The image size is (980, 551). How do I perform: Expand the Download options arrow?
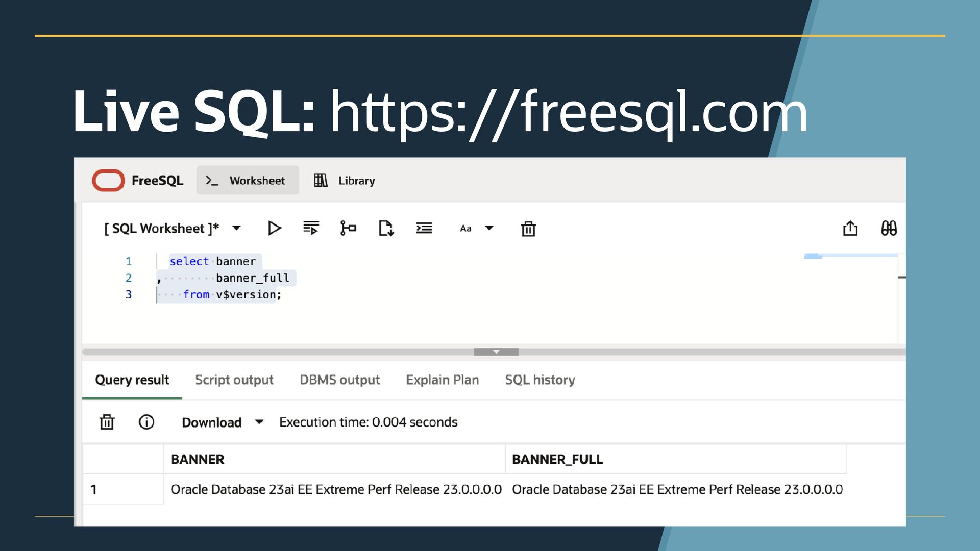[x=259, y=422]
